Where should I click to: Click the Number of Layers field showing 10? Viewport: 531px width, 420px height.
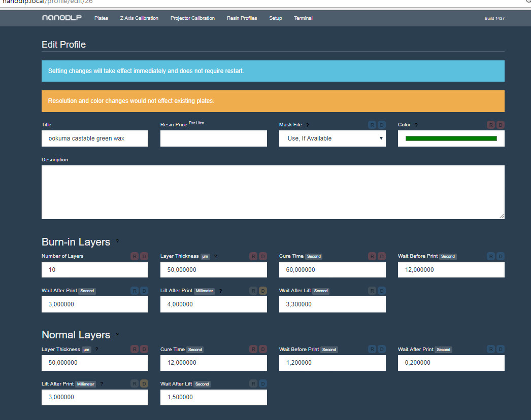click(95, 270)
